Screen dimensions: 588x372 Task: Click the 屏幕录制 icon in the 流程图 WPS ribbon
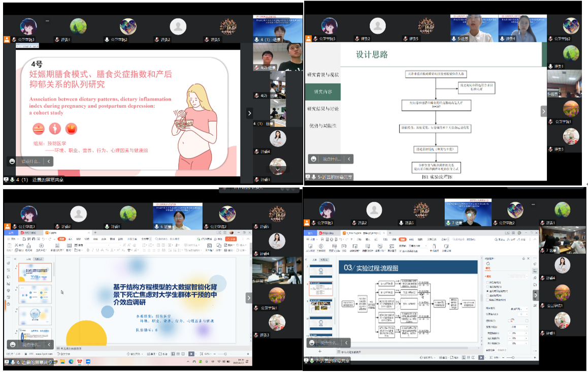446,247
